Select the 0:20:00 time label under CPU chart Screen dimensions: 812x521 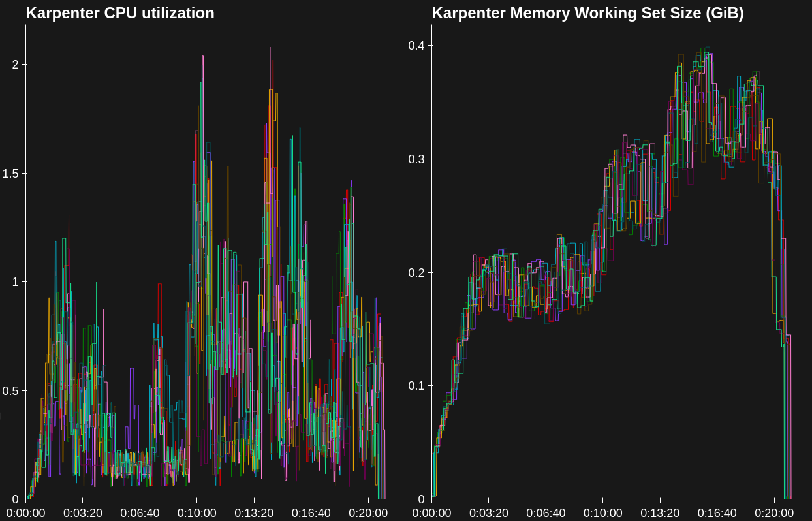[x=368, y=513]
